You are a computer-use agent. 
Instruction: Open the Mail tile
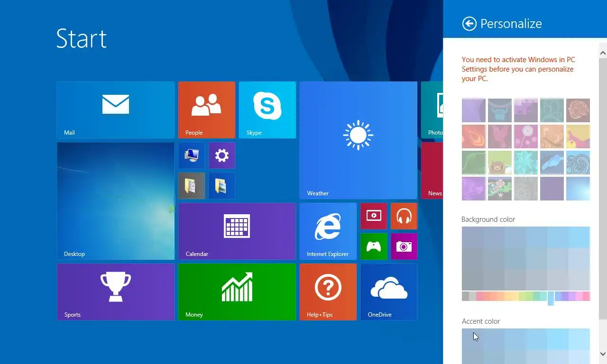tap(116, 110)
